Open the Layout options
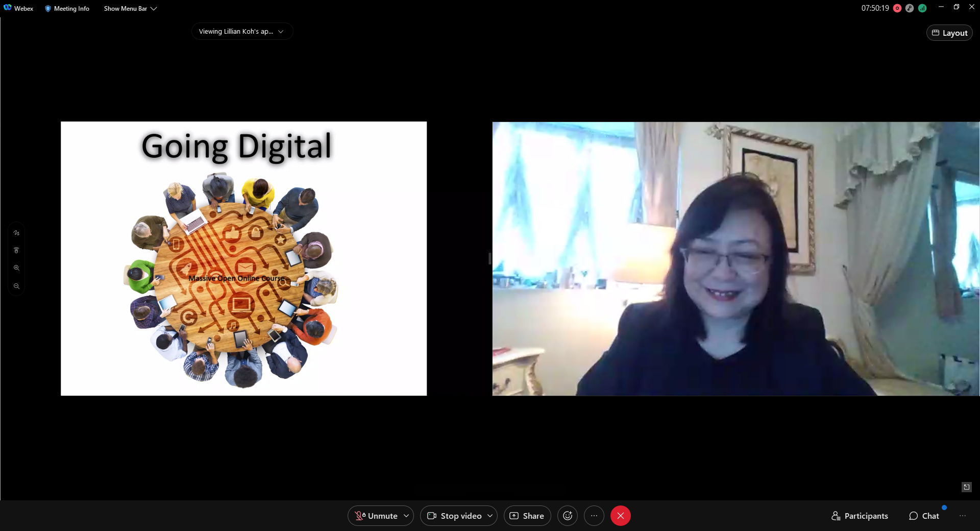Viewport: 980px width, 531px height. click(949, 33)
